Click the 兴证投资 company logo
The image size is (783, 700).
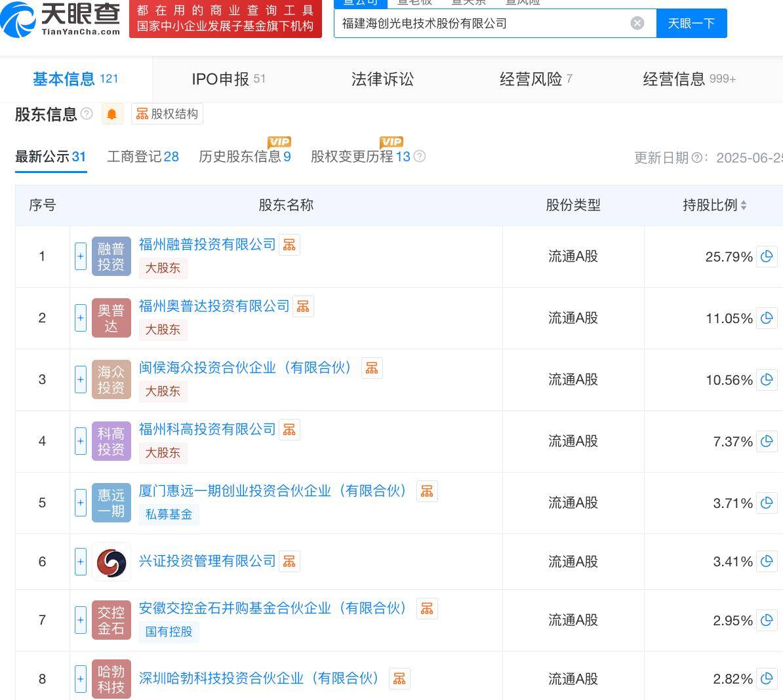tap(111, 562)
